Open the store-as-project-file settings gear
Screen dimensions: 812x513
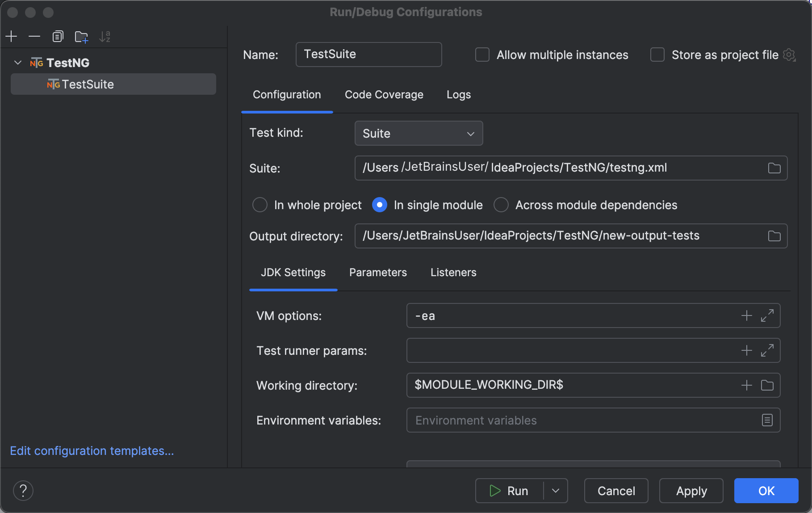tap(789, 55)
